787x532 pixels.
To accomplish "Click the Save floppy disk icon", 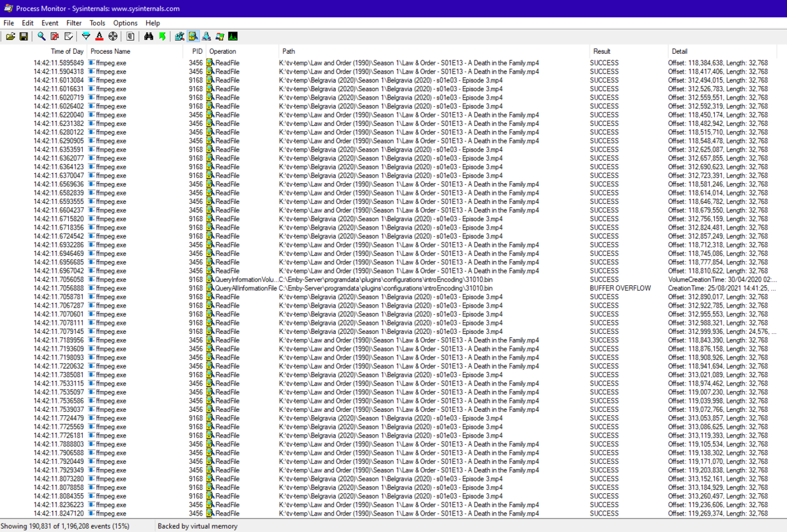I will point(23,37).
